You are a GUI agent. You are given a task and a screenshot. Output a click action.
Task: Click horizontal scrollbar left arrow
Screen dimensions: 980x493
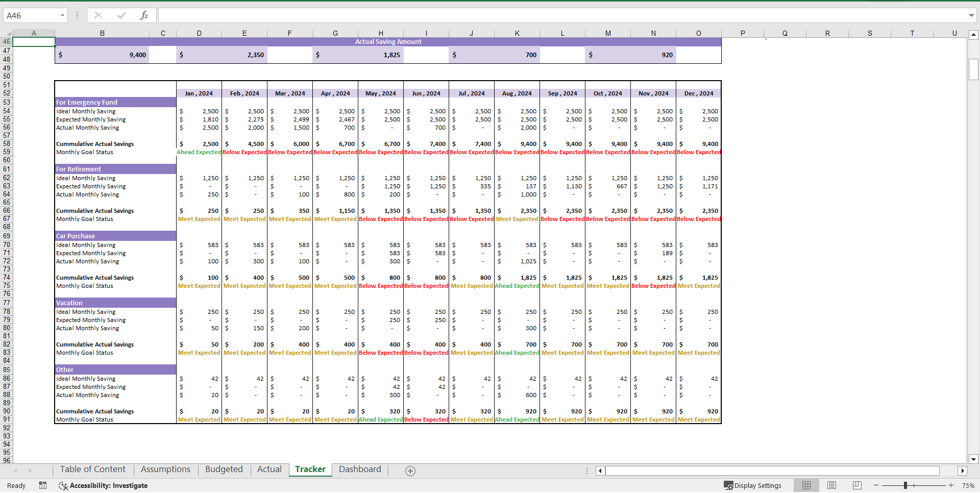pos(600,471)
